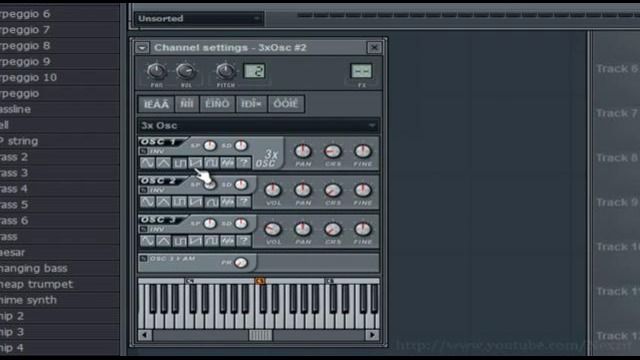Enable the OSC 3 x AM switch
The width and height of the screenshot is (640, 360).
tap(143, 259)
